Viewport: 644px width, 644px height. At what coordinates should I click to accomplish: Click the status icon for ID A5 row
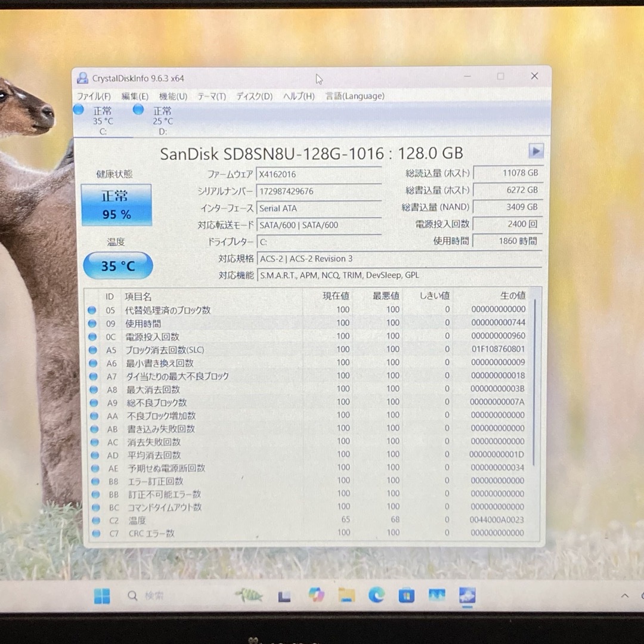pos(93,350)
